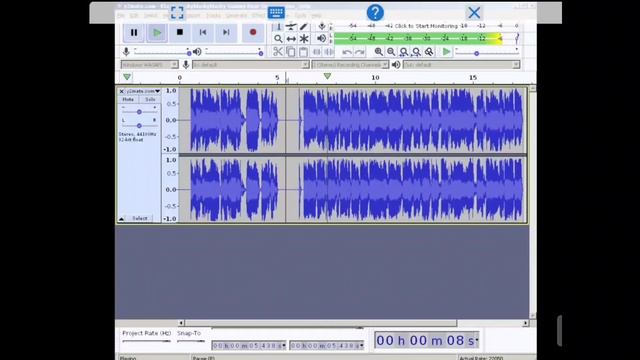Click Click to Start Monitoring meter

[x=426, y=26]
